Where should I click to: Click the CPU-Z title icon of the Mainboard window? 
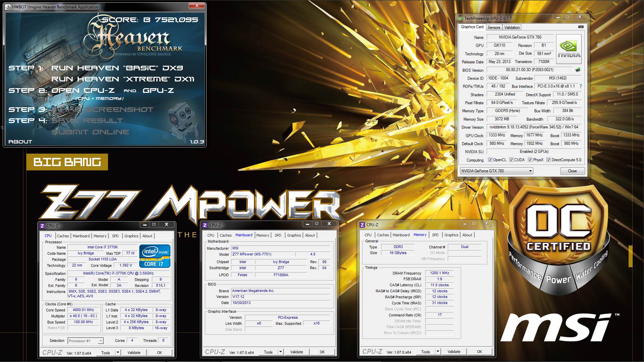click(205, 225)
